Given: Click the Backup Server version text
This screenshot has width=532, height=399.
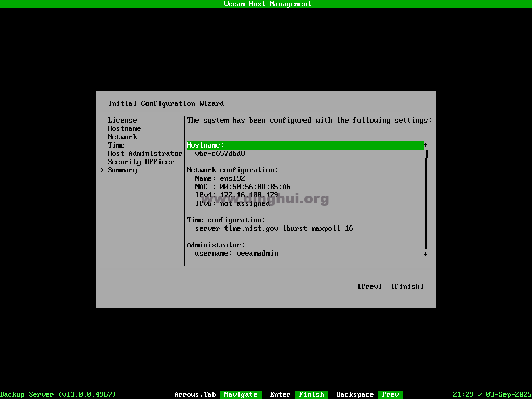Looking at the screenshot, I should pyautogui.click(x=58, y=395).
